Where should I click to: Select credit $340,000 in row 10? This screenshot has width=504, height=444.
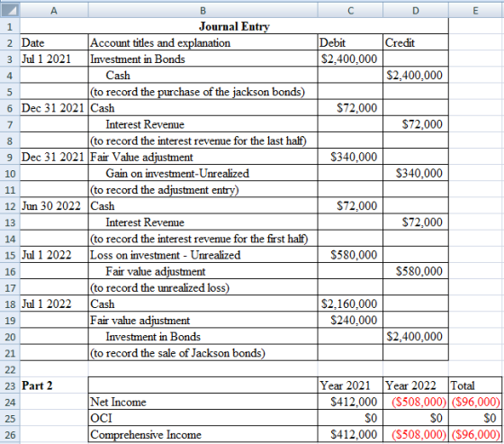coord(416,173)
